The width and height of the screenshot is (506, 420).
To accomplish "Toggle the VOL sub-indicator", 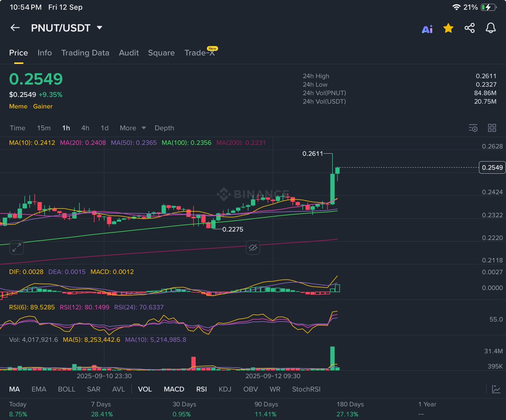I will [x=145, y=389].
